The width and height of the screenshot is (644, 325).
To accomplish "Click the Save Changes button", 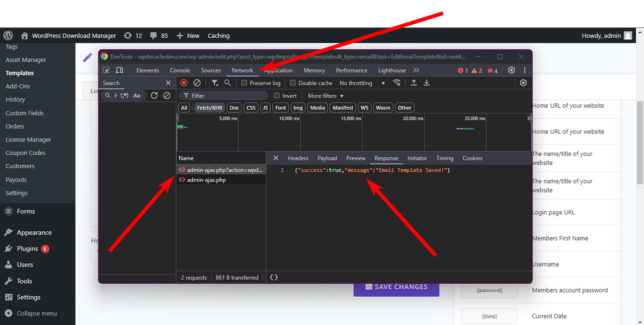I will (x=396, y=287).
